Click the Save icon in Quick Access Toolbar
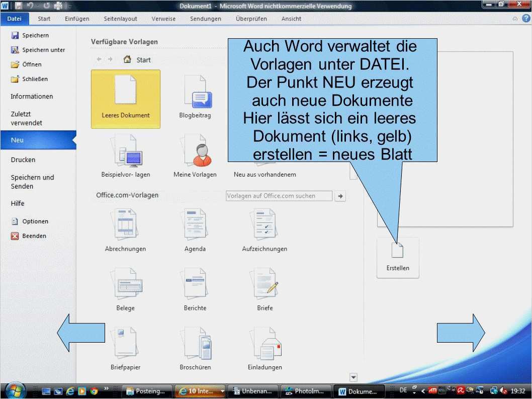This screenshot has width=532, height=399. click(19, 5)
